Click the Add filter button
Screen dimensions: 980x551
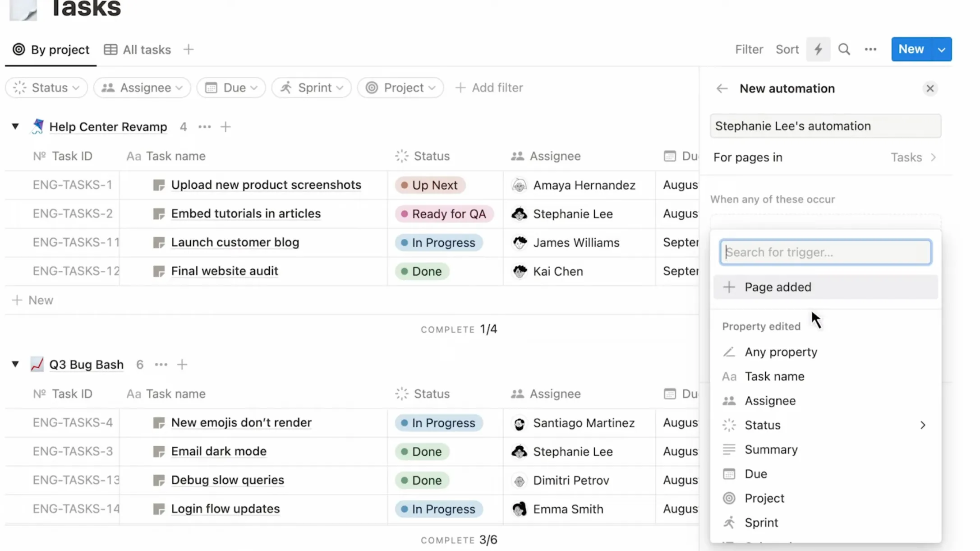coord(489,88)
